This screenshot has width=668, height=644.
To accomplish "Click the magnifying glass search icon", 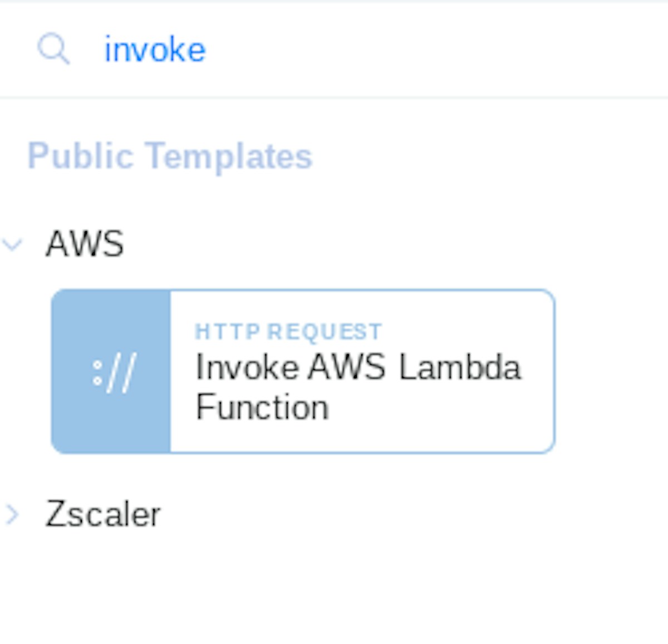I will click(53, 49).
